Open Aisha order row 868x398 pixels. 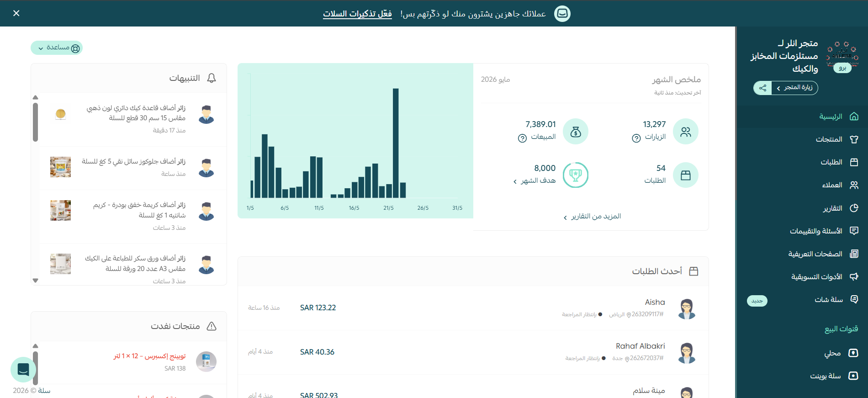[x=473, y=308]
